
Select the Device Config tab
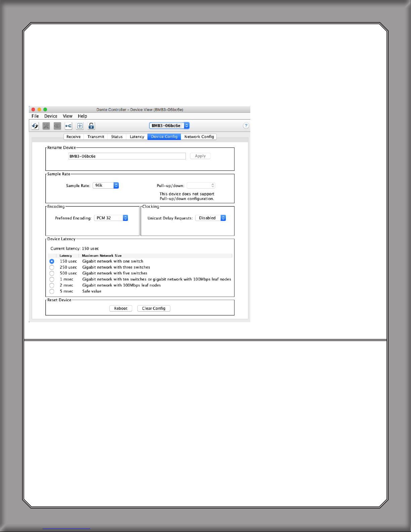tap(164, 137)
